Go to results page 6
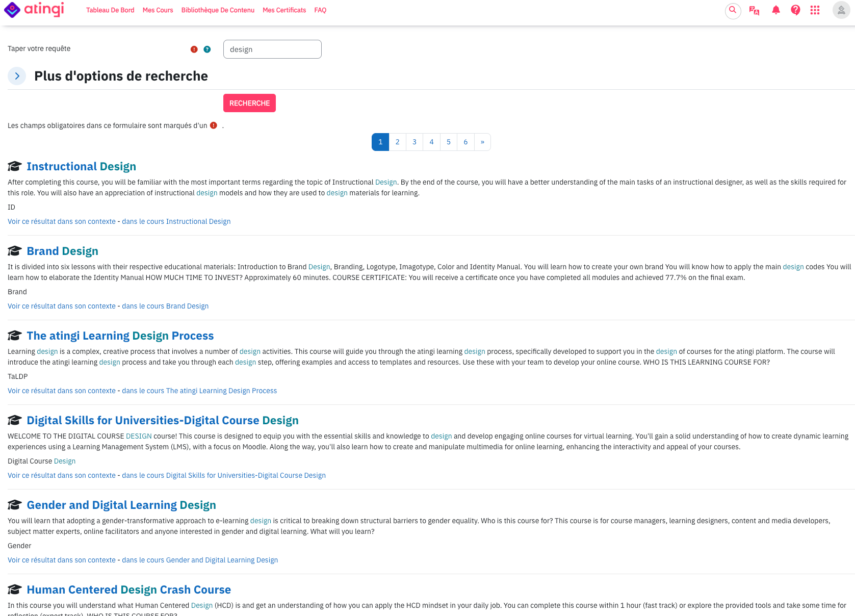 coord(465,142)
